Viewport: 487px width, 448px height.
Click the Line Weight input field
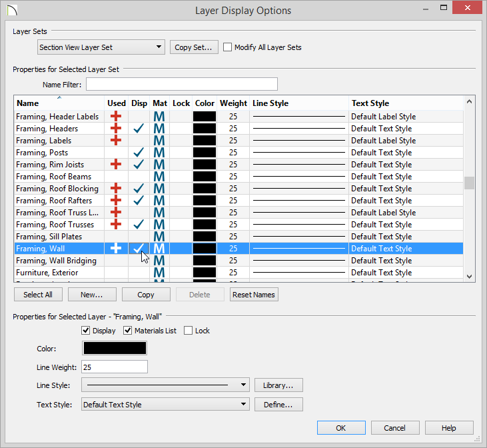[115, 367]
